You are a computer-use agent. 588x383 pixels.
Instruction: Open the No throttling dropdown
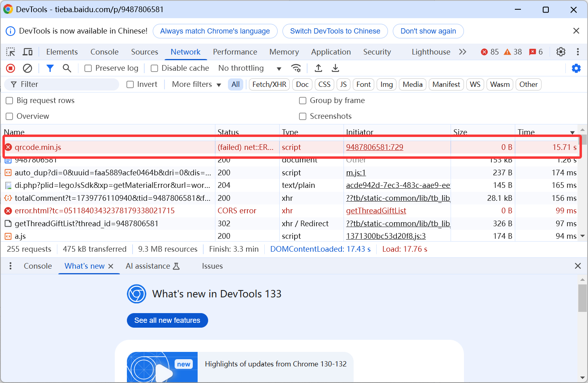249,68
